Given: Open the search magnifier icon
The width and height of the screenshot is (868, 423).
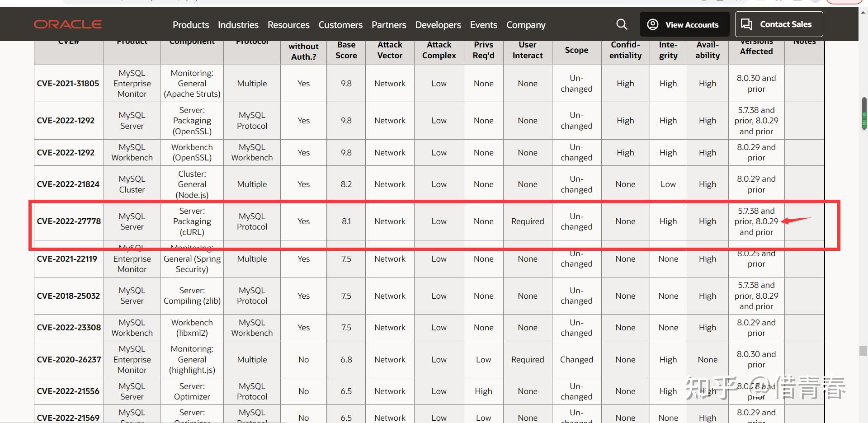Looking at the screenshot, I should coord(622,24).
